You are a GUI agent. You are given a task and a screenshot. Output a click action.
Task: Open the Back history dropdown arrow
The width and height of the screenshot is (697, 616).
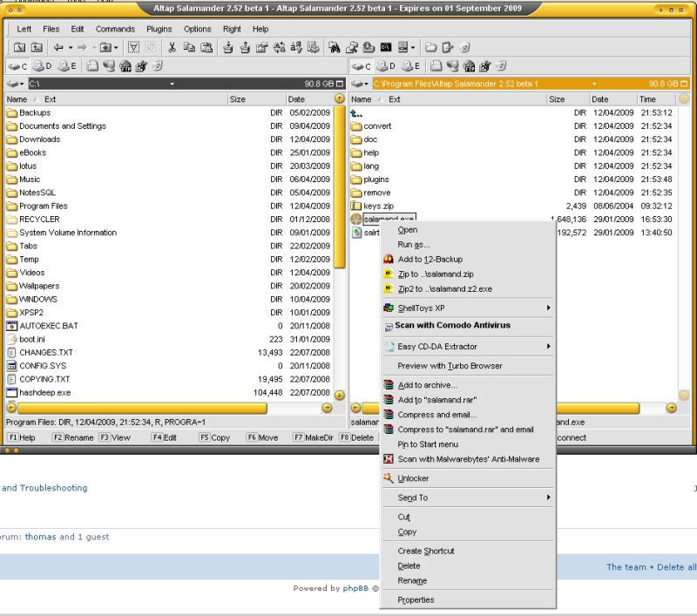click(71, 47)
